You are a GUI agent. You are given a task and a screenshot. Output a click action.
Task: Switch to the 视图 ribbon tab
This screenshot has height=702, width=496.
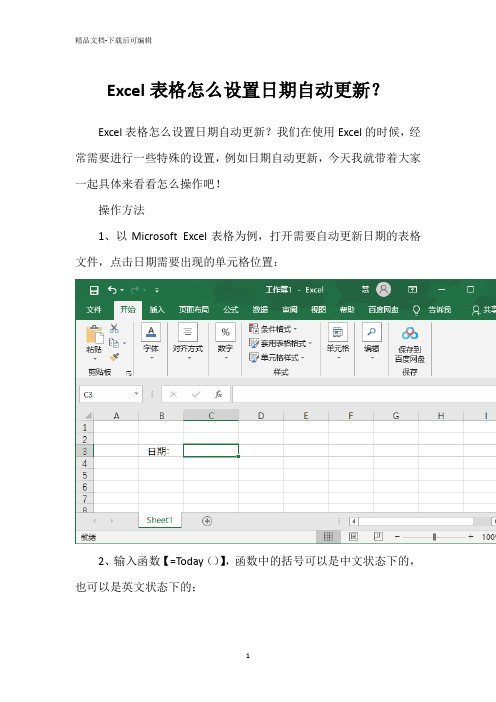click(x=318, y=309)
